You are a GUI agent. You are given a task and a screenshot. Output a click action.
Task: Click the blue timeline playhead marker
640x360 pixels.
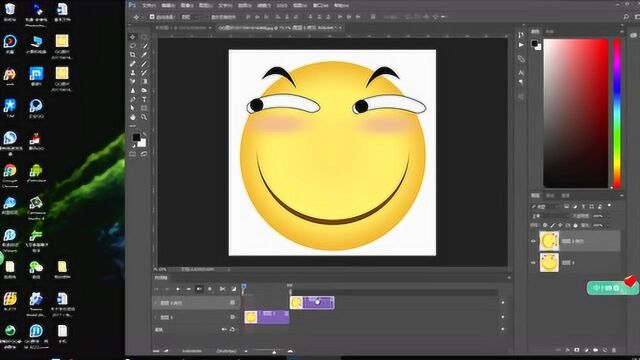point(244,287)
